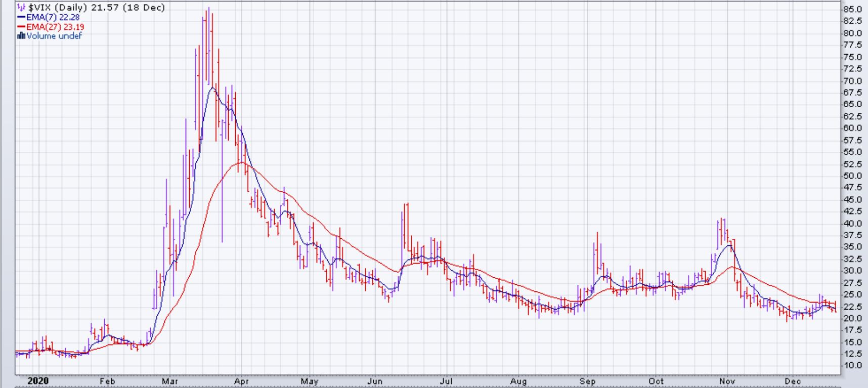The width and height of the screenshot is (868, 388).
Task: Click the 10.0 value on price axis
Action: pyautogui.click(x=852, y=365)
